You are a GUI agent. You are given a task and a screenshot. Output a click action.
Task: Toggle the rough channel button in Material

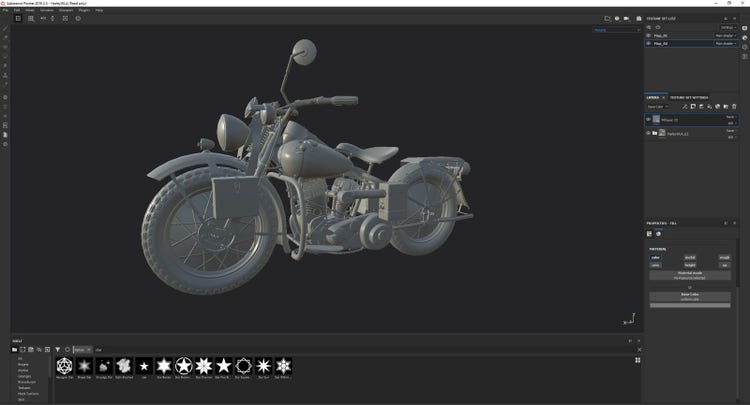(725, 257)
